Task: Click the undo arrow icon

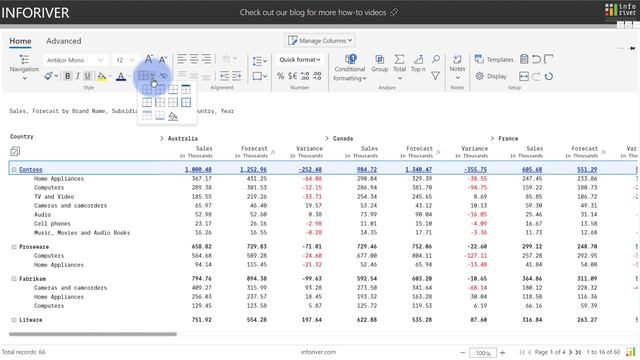Action: coord(536,59)
